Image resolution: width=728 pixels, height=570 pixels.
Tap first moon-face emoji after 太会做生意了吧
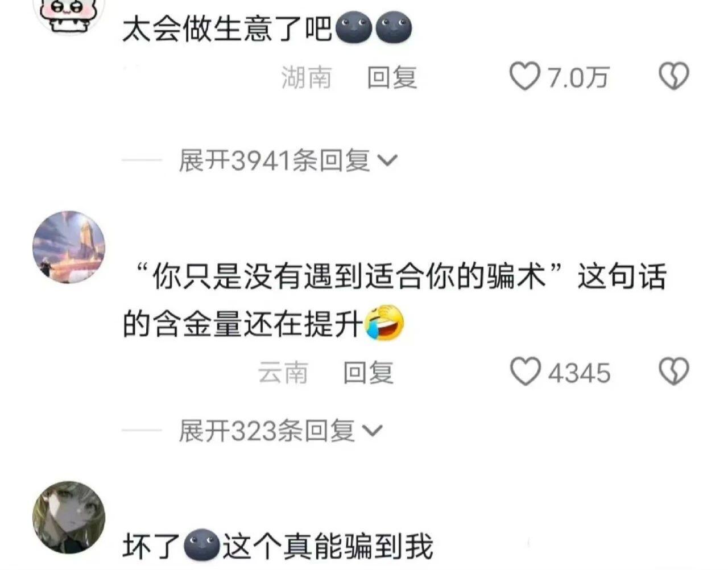click(354, 28)
